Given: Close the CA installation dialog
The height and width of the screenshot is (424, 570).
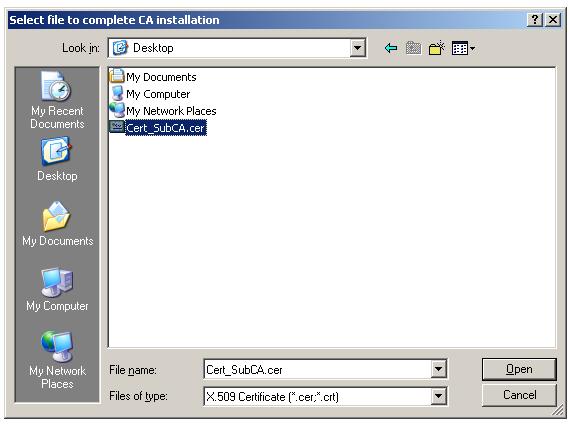Looking at the screenshot, I should [553, 20].
